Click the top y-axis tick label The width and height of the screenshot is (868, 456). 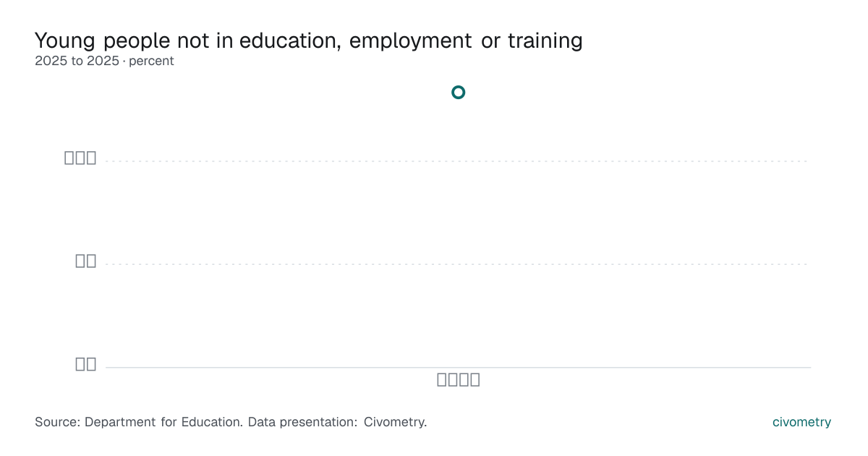point(80,158)
